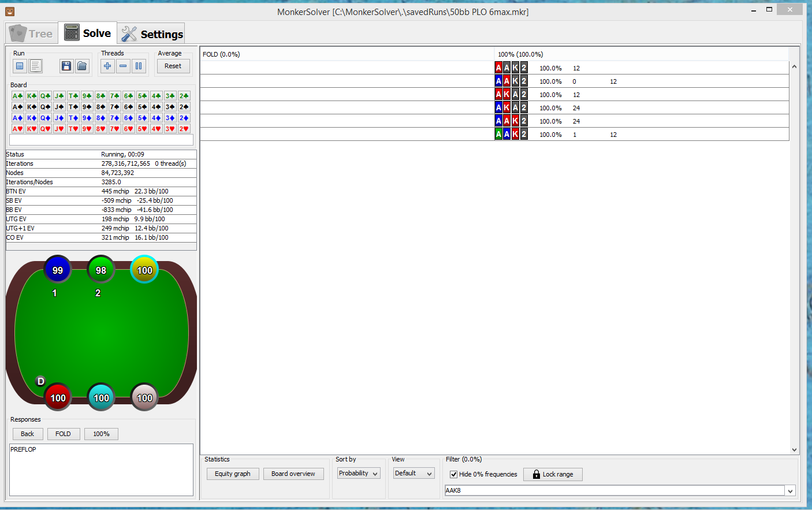Select the king of spades board card
The image size is (812, 510).
(x=32, y=107)
